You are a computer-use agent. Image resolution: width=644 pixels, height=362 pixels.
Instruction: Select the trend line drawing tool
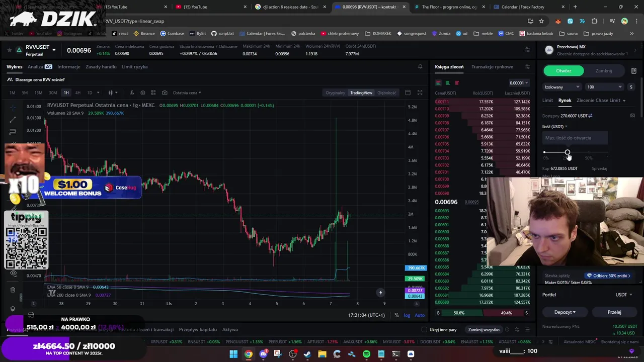pos(13,120)
